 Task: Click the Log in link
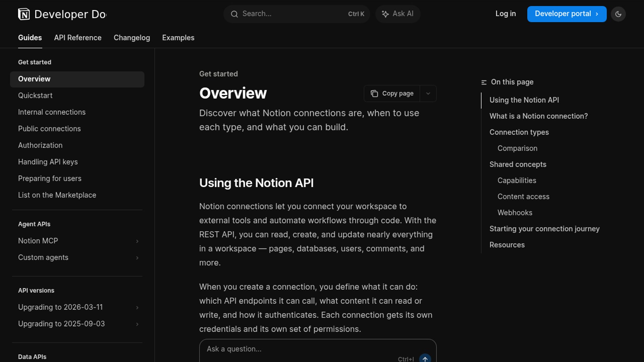[505, 14]
